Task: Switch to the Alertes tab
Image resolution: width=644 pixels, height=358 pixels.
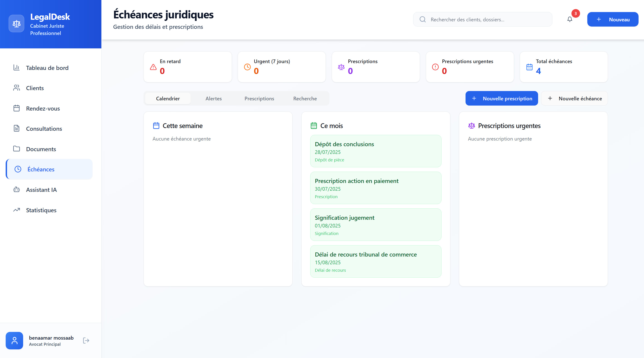Action: (x=214, y=98)
